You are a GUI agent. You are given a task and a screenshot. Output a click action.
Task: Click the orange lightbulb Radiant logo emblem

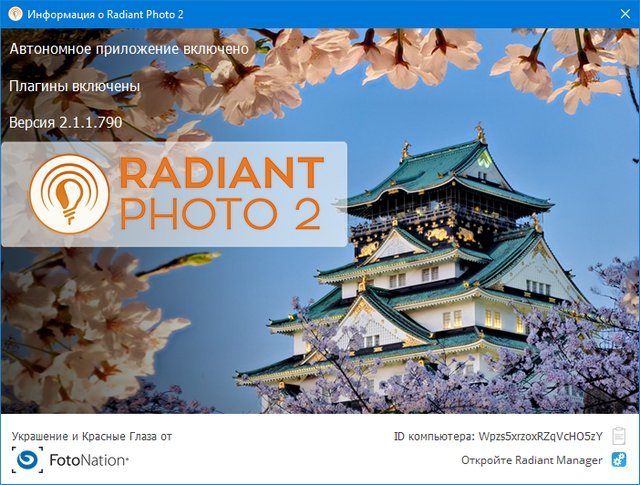point(70,192)
